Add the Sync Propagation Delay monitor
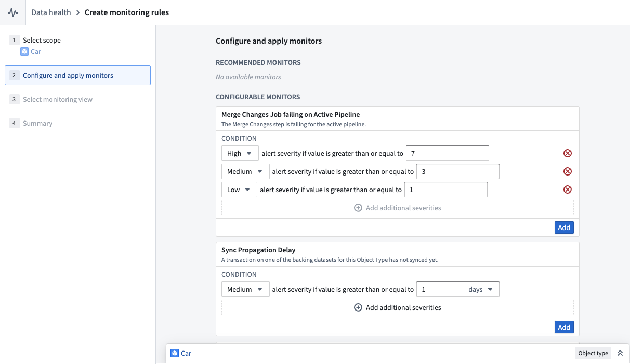630x364 pixels. (564, 327)
